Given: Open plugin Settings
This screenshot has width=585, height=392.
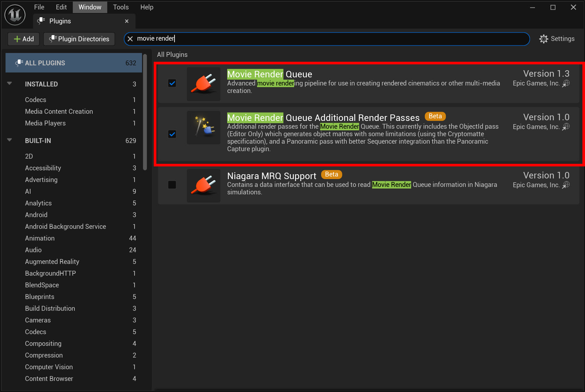Looking at the screenshot, I should tap(557, 39).
